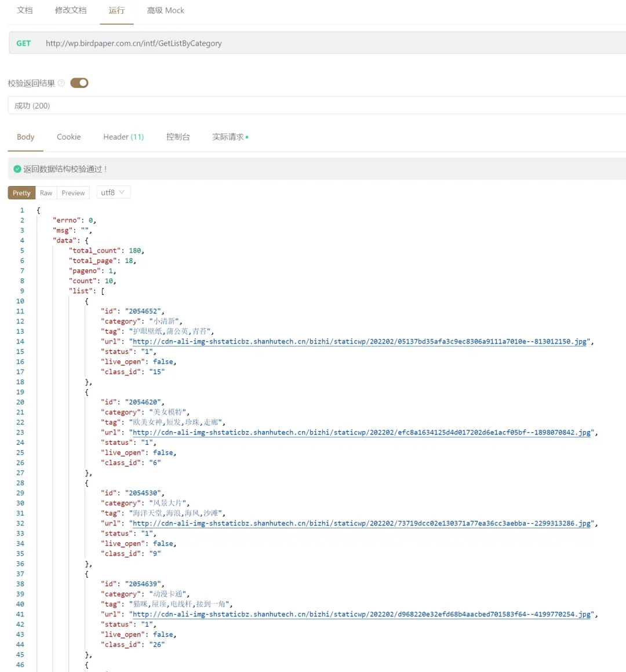Viewport: 626px width, 672px height.
Task: Switch to the 文档 tab
Action: [x=25, y=10]
